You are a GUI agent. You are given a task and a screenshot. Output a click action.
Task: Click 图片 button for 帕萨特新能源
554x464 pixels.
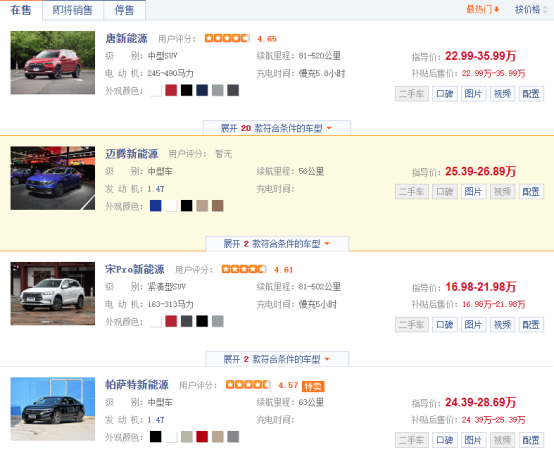click(473, 440)
